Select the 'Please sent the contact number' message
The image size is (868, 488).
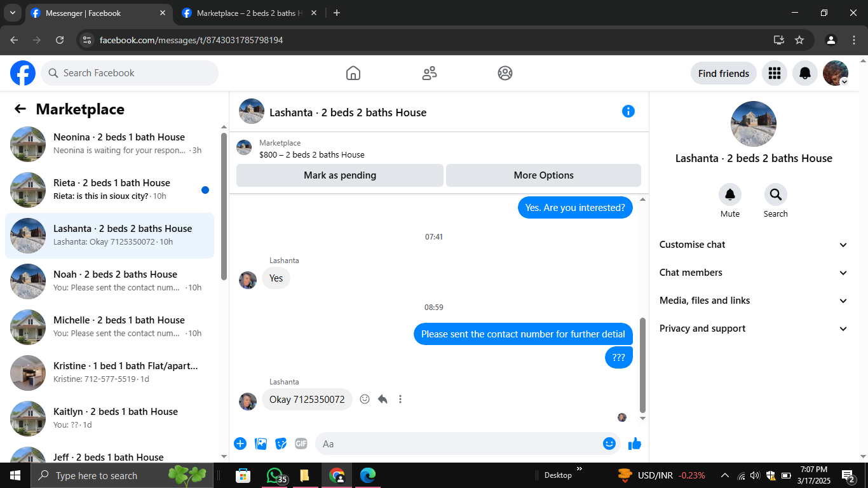[x=523, y=334]
